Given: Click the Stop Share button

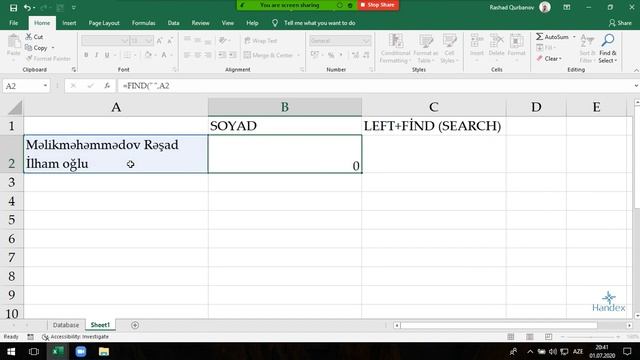Looking at the screenshot, I should [x=378, y=5].
